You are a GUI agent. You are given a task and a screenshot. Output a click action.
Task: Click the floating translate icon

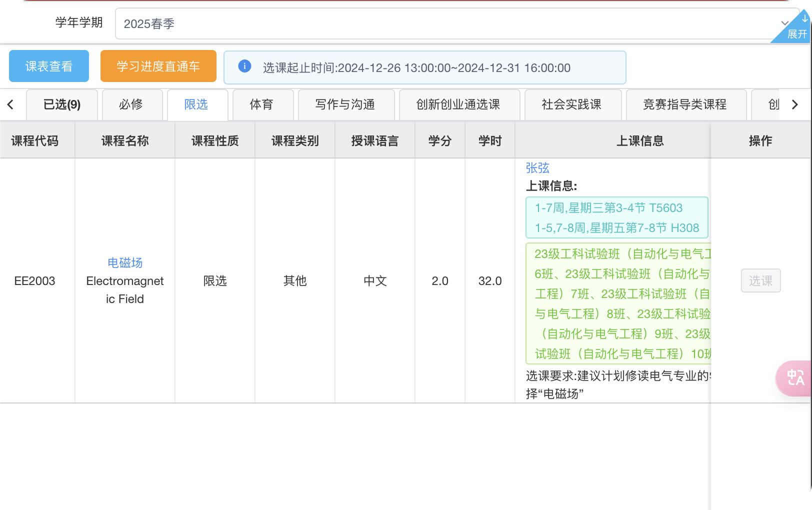tap(795, 378)
